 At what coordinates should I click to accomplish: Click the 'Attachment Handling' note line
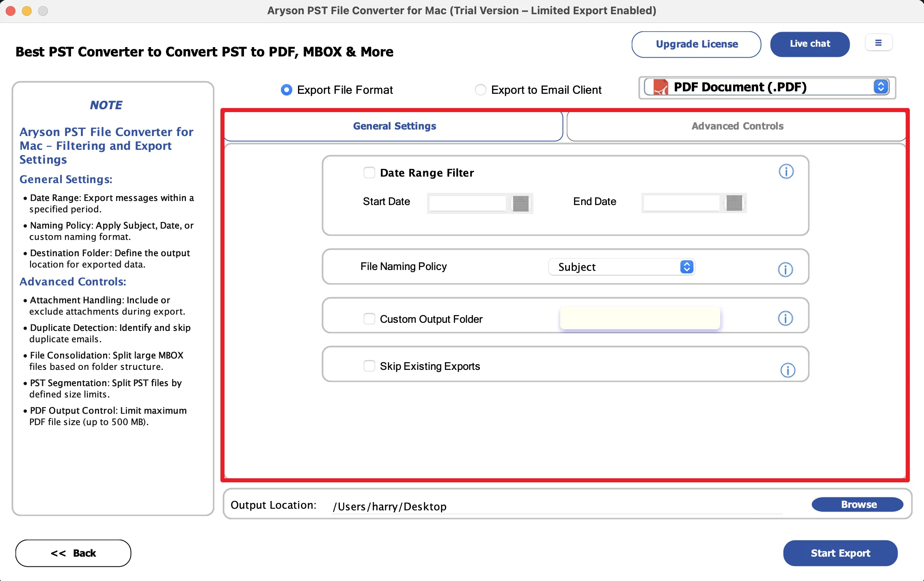[x=104, y=306]
